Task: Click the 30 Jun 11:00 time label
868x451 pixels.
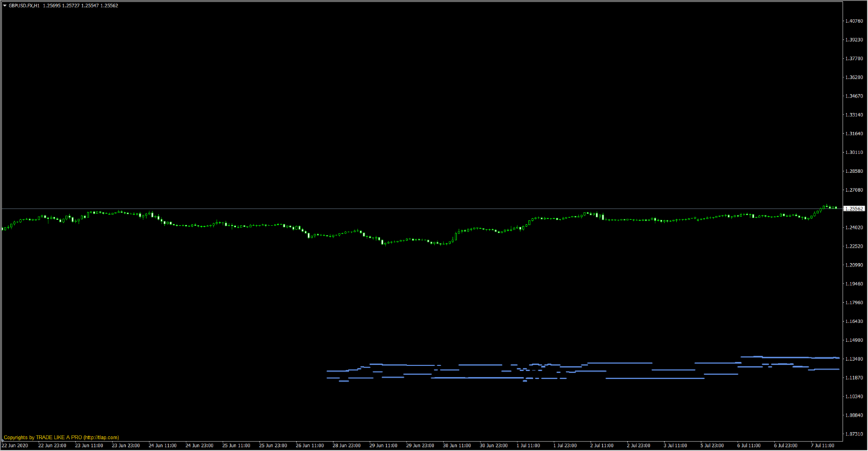Action: (457, 446)
